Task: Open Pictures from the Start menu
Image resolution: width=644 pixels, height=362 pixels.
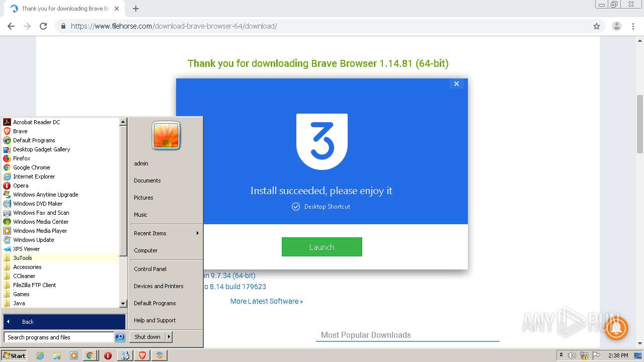Action: [166, 198]
